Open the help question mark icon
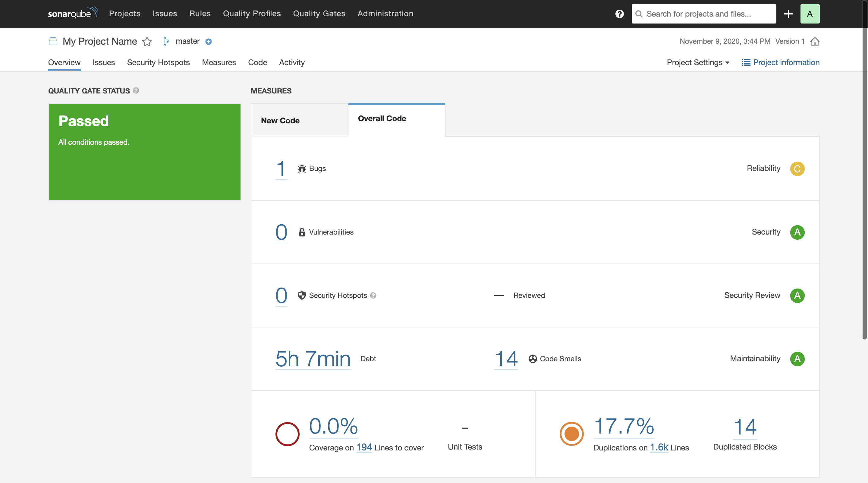This screenshot has height=483, width=868. click(x=619, y=14)
